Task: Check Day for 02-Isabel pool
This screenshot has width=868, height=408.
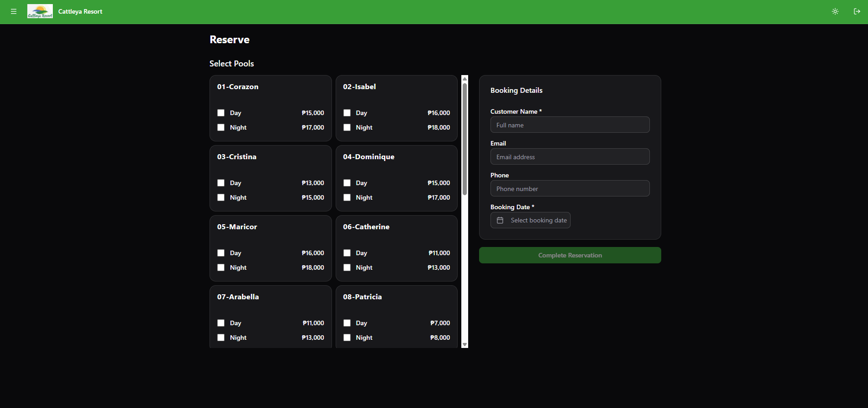Action: 347,113
